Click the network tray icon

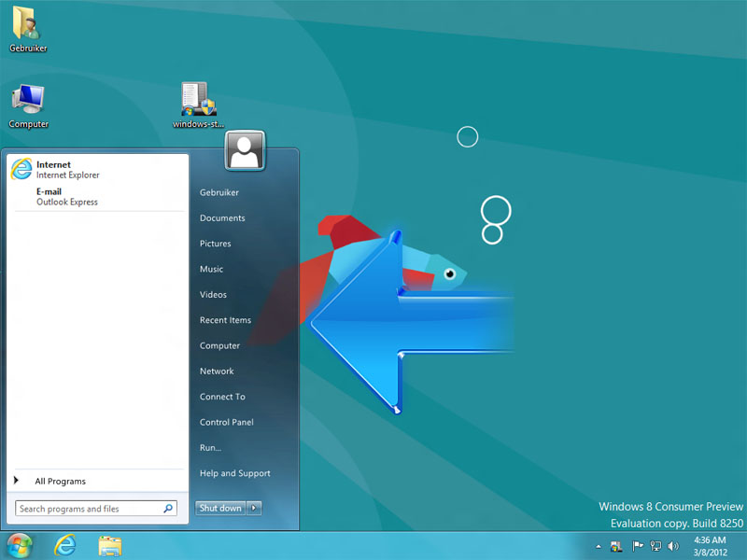(x=655, y=546)
